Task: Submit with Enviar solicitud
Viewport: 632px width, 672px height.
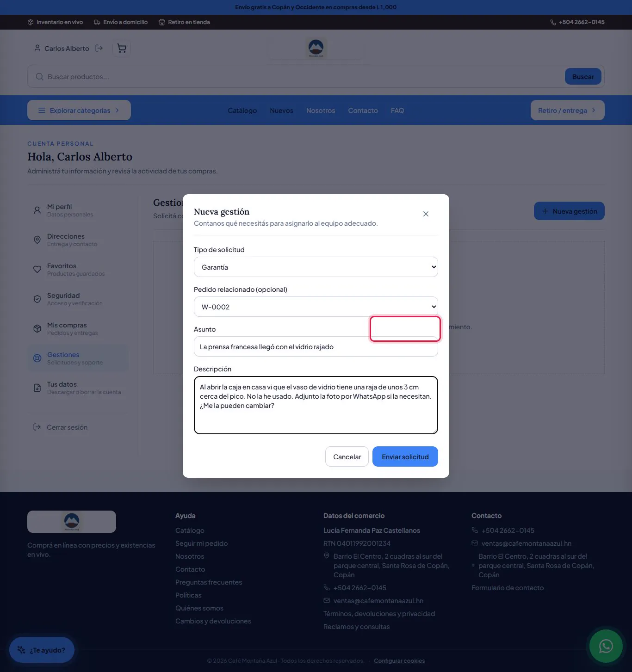Action: (x=405, y=456)
